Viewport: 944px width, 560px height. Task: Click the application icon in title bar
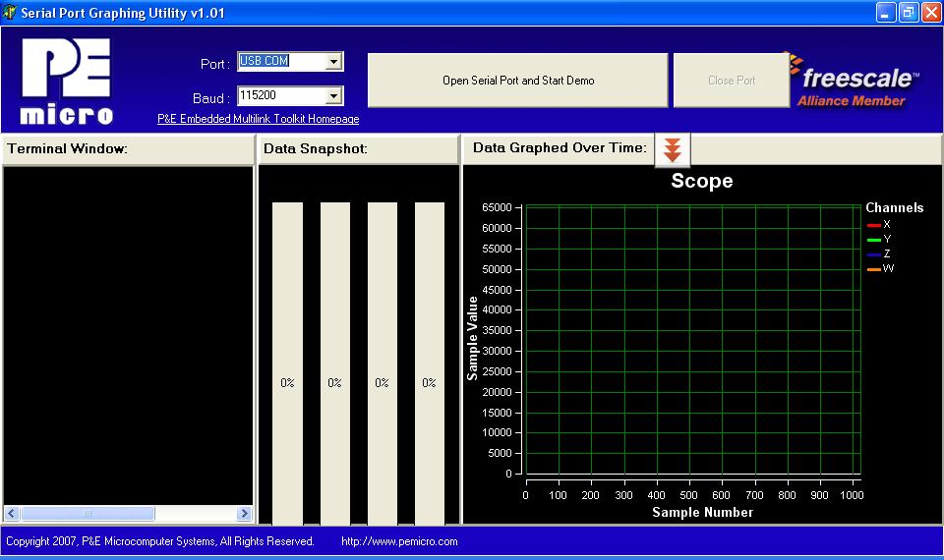tap(11, 12)
